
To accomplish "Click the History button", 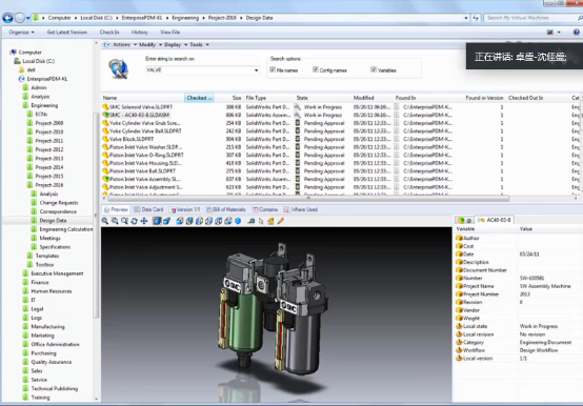I will [139, 32].
